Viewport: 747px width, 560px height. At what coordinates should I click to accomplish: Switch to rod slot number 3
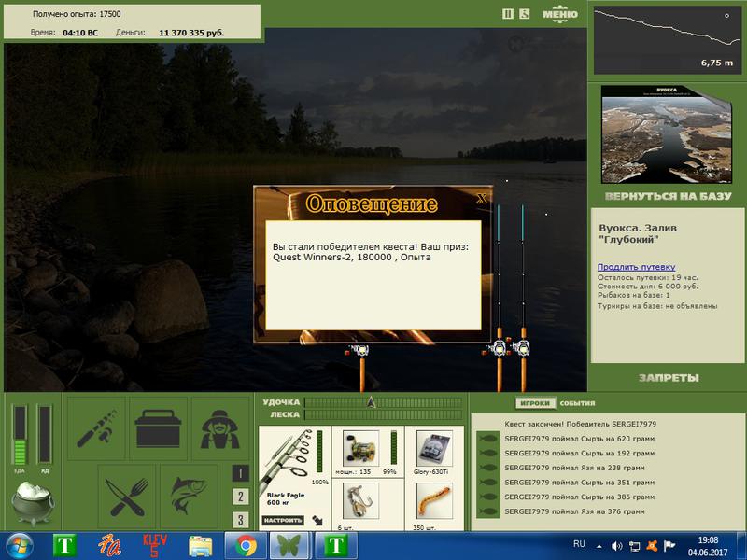coord(241,520)
